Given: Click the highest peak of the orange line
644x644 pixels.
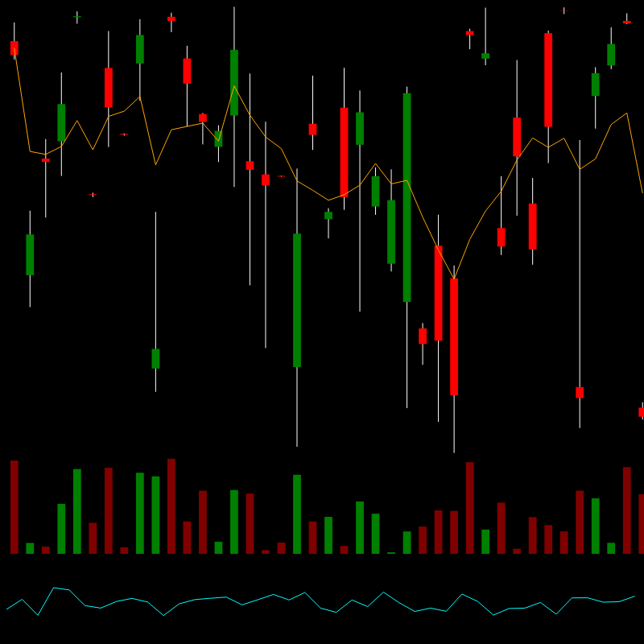Looking at the screenshot, I should (x=234, y=86).
